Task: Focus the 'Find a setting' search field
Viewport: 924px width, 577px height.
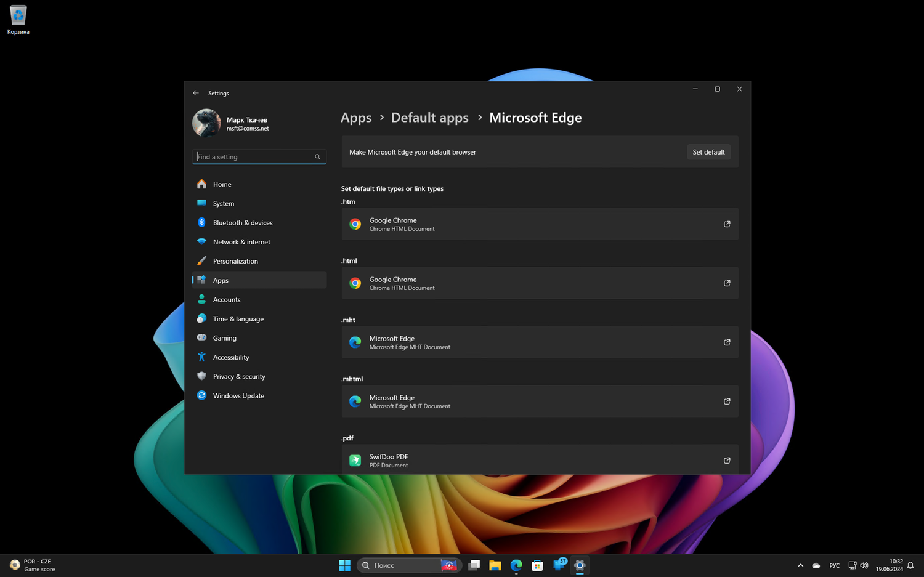Action: (259, 157)
